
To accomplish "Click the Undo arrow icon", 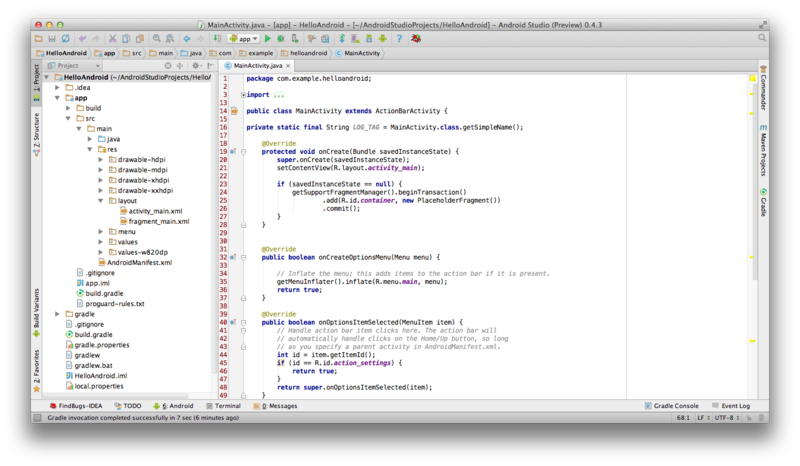I will pos(82,38).
